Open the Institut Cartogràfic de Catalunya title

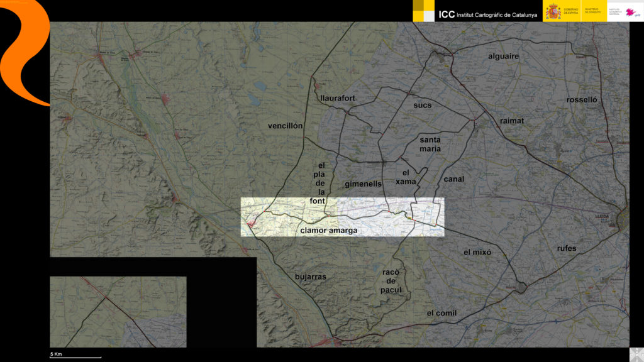487,14
